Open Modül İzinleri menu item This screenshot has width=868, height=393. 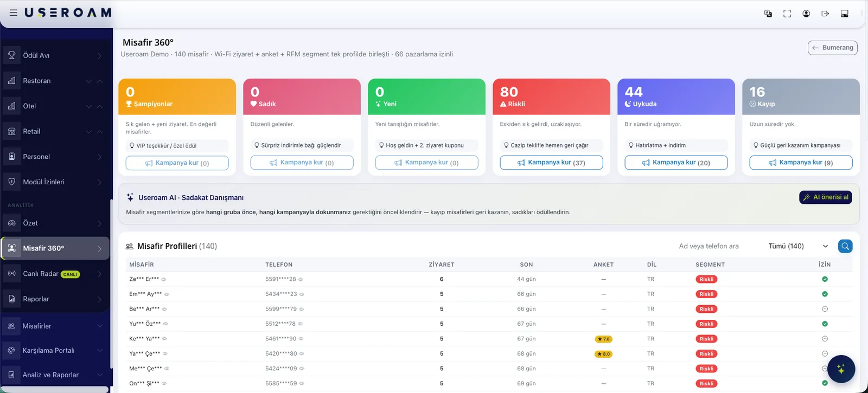pos(55,182)
